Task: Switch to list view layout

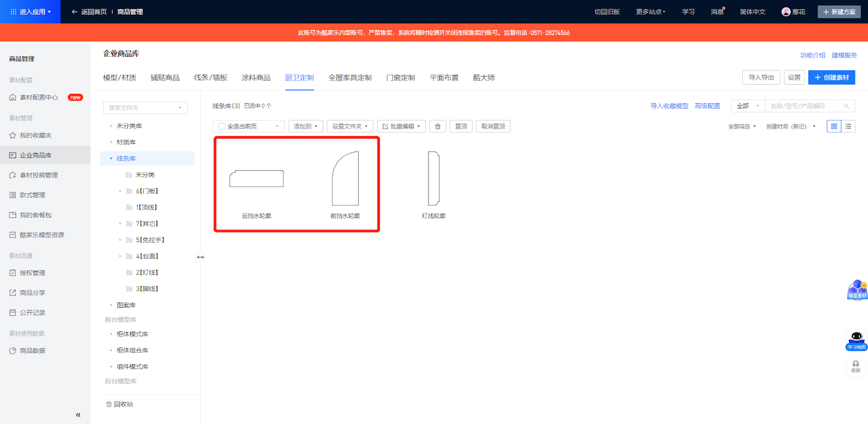Action: (848, 126)
